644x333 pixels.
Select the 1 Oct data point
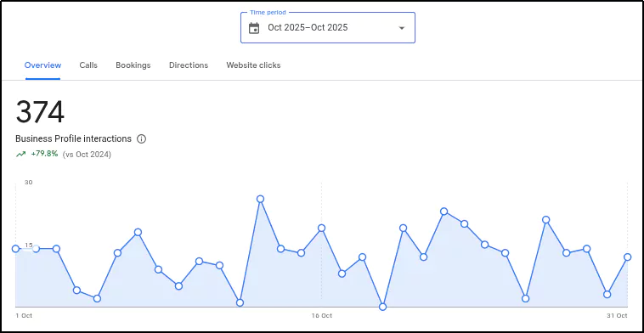15,249
